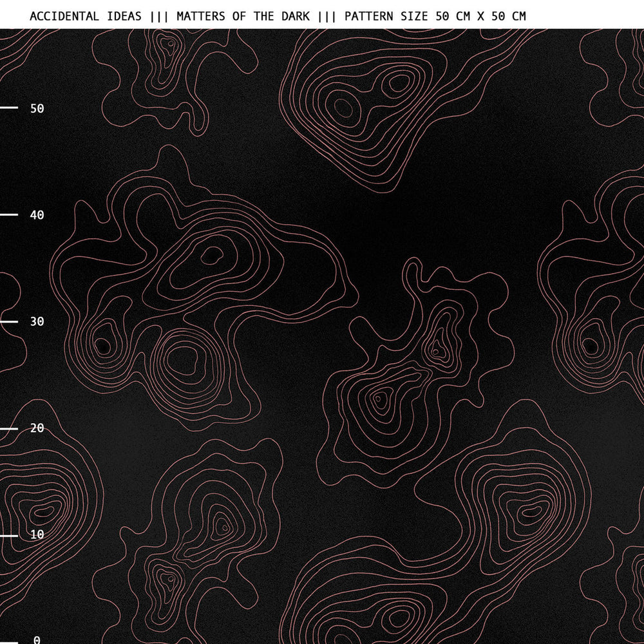
Task: Click the ruler label "50"
Action: 37,108
